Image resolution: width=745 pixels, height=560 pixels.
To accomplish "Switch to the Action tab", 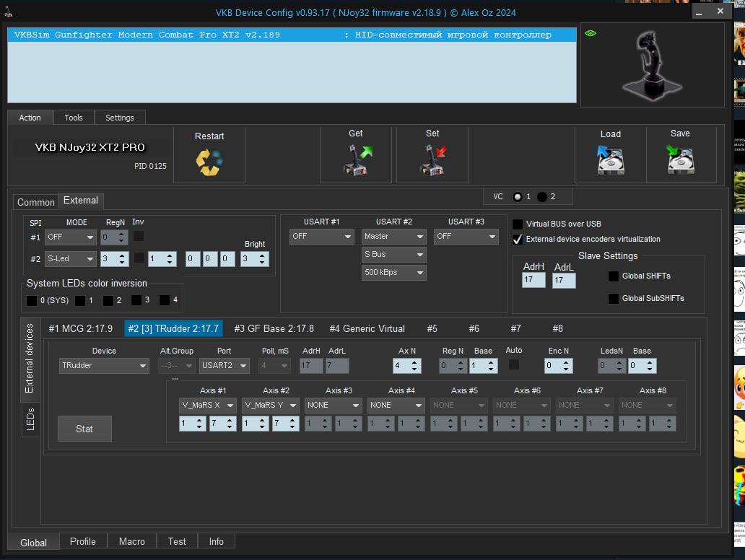I will click(30, 118).
